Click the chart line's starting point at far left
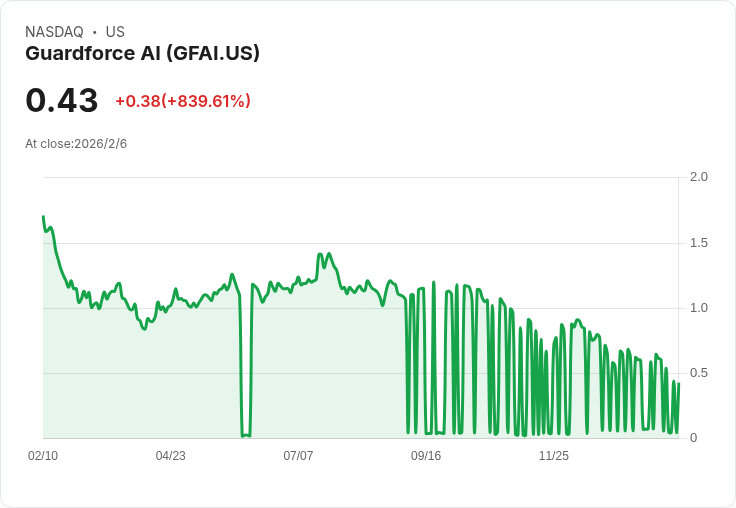 [43, 217]
